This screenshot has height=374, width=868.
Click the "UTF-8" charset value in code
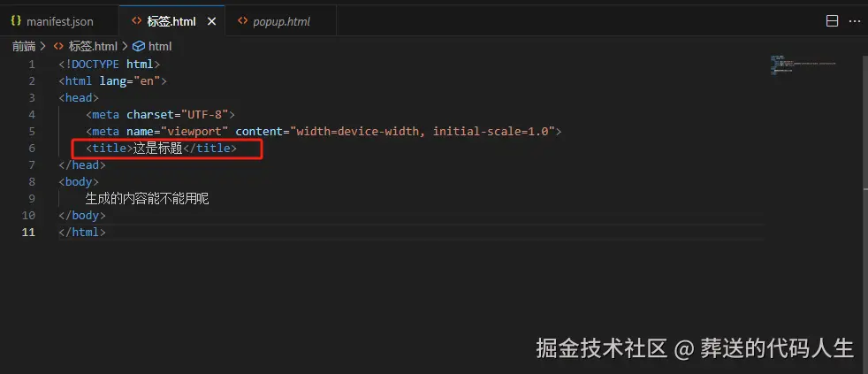point(206,115)
